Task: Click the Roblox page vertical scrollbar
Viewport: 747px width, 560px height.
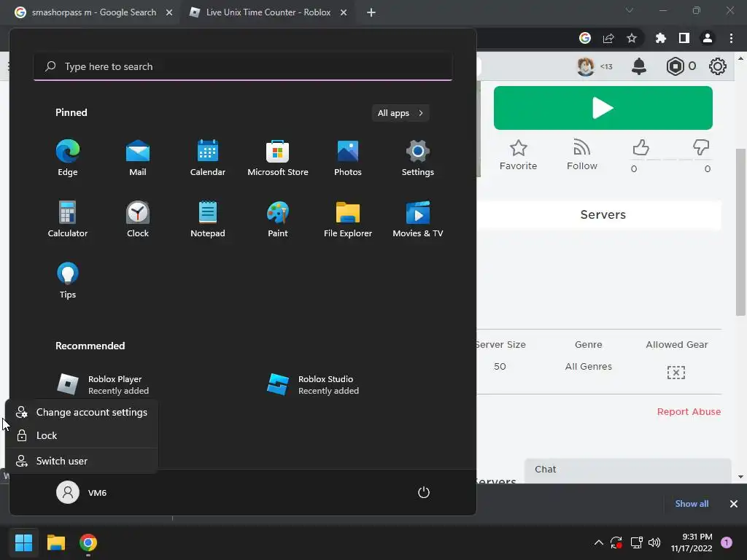Action: click(740, 232)
